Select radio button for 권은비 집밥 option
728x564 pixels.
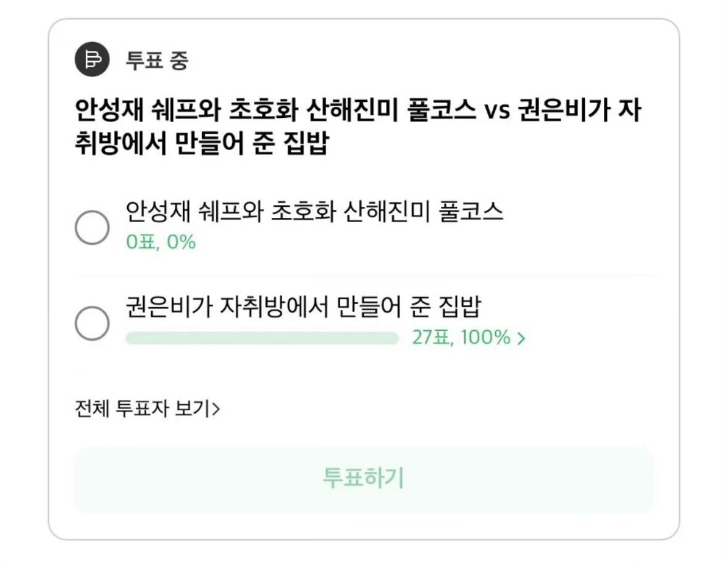pos(92,323)
